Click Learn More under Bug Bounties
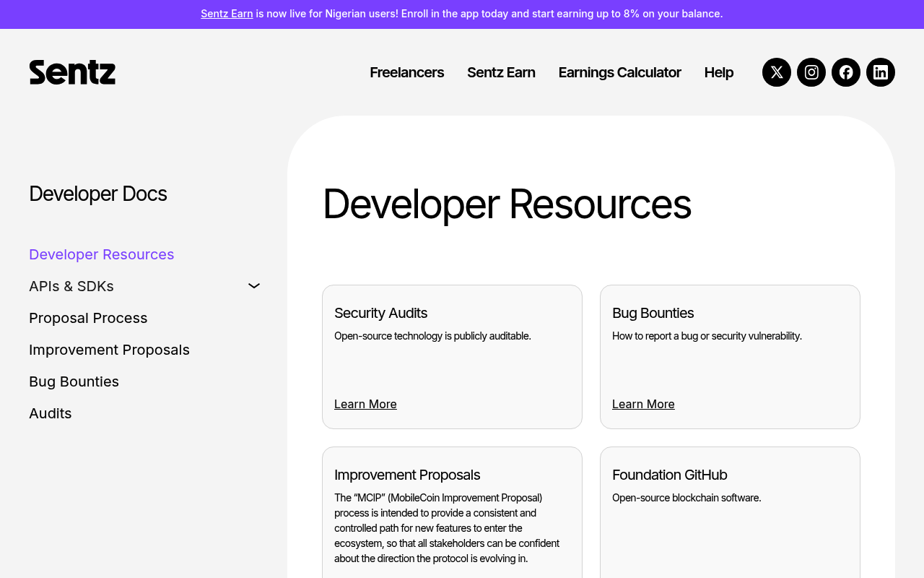 [x=643, y=404]
